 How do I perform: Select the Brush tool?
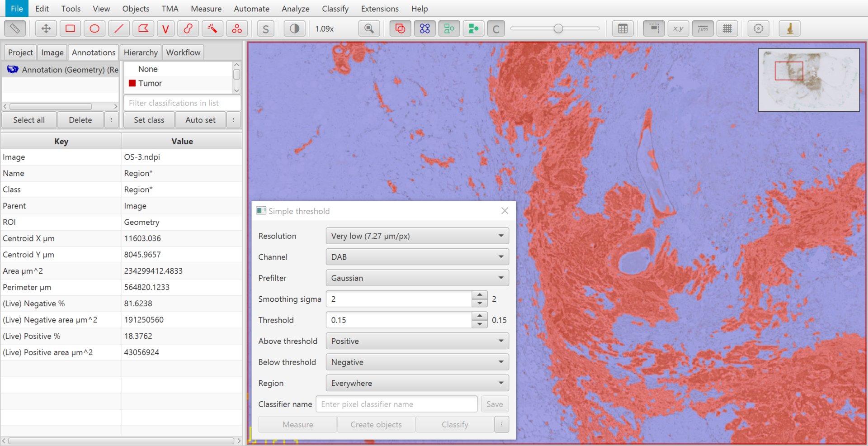click(188, 28)
